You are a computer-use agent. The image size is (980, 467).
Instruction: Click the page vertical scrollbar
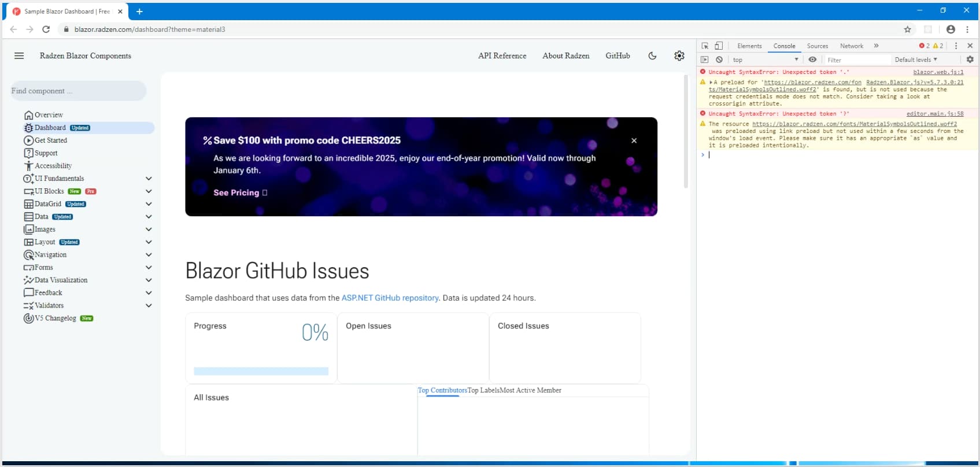coord(686,132)
